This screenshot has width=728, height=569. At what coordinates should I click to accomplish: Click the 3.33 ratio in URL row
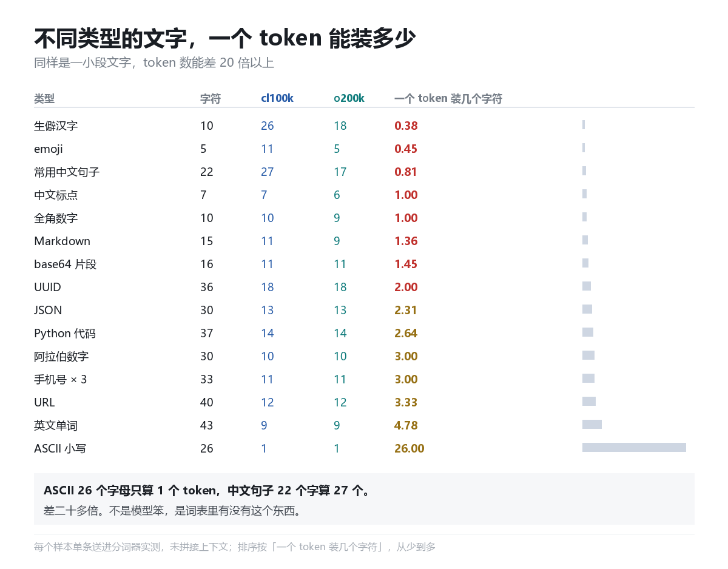406,403
